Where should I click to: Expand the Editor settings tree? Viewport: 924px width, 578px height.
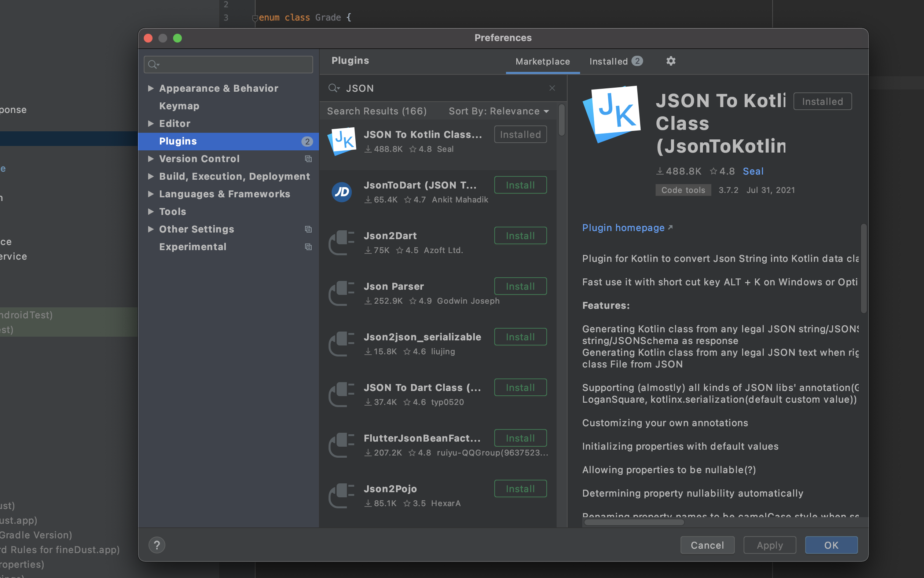[x=151, y=124]
